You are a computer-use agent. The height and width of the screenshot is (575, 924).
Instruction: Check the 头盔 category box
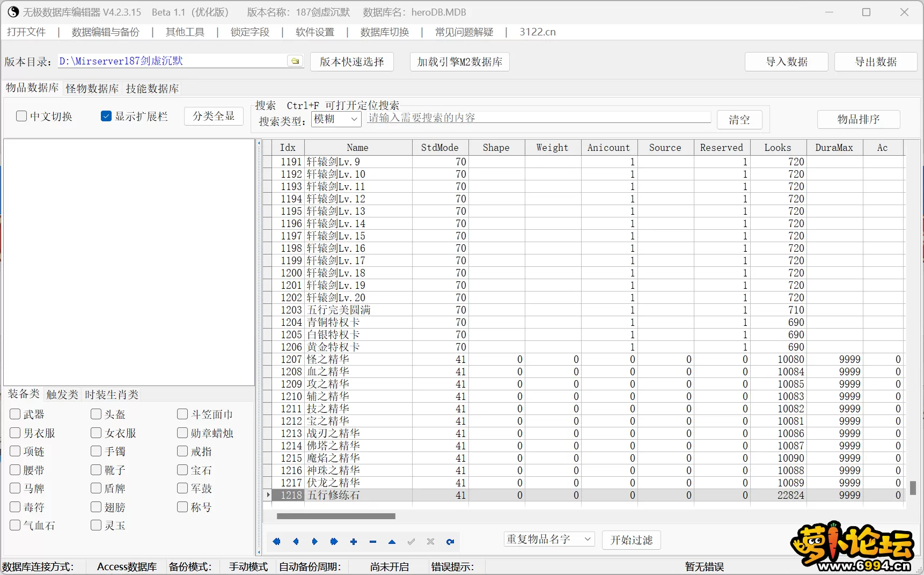[96, 414]
